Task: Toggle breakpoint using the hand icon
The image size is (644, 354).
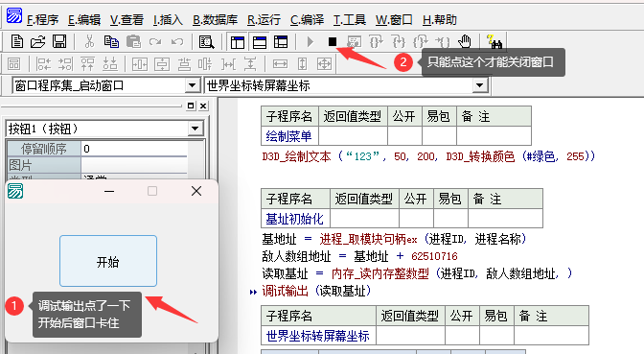Action: pos(465,41)
